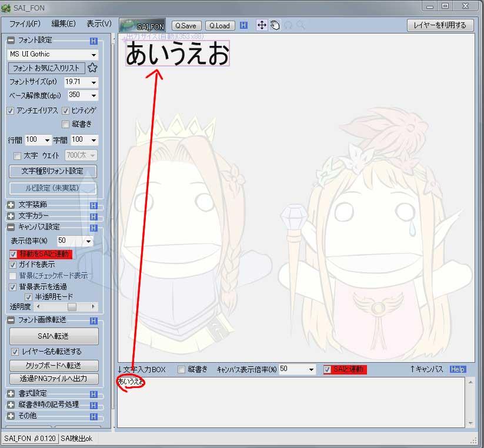Click the right arrow of 透明度 slider
Screen dimensions: 484x448
(94, 306)
